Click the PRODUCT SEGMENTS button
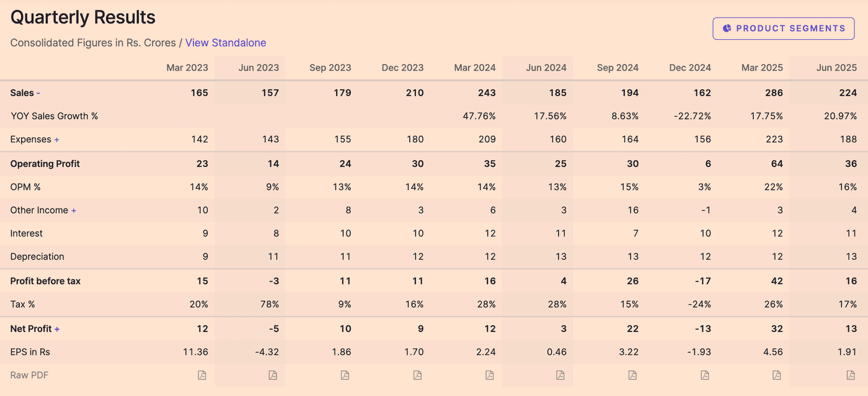Image resolution: width=868 pixels, height=396 pixels. (x=783, y=28)
